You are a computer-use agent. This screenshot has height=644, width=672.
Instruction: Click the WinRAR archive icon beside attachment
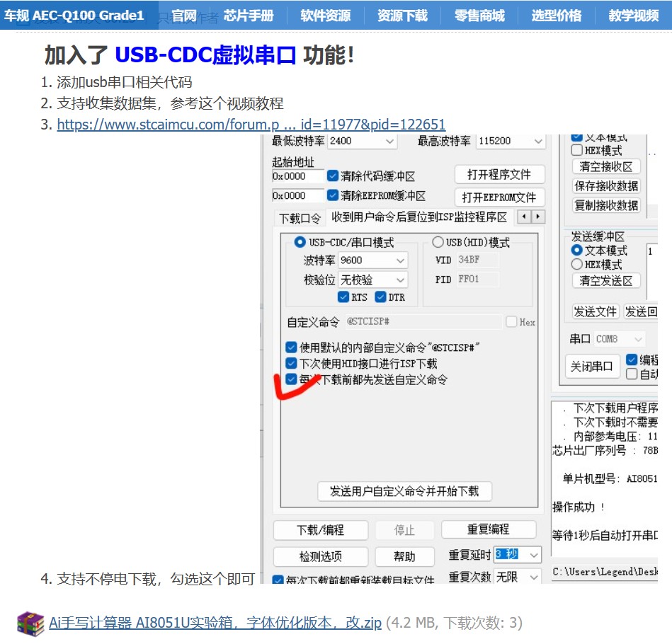point(30,624)
